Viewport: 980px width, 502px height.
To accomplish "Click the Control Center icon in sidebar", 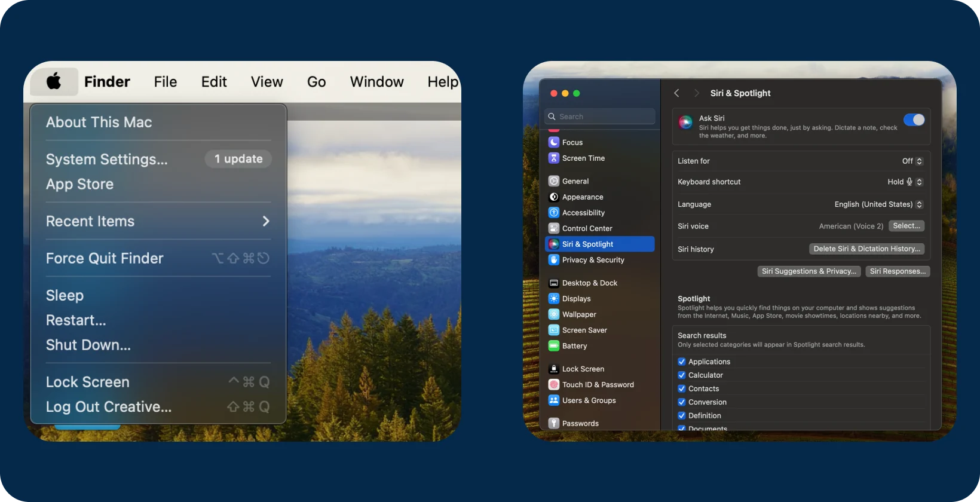I will (554, 228).
